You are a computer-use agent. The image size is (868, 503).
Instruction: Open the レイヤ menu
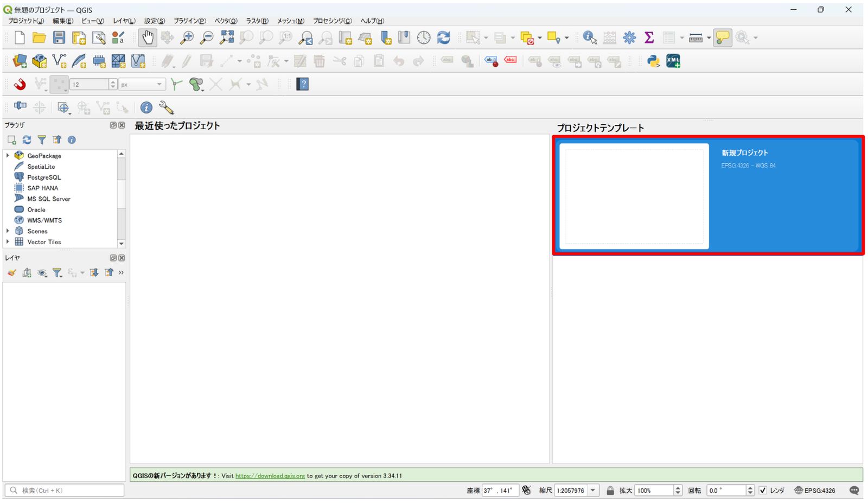[124, 21]
